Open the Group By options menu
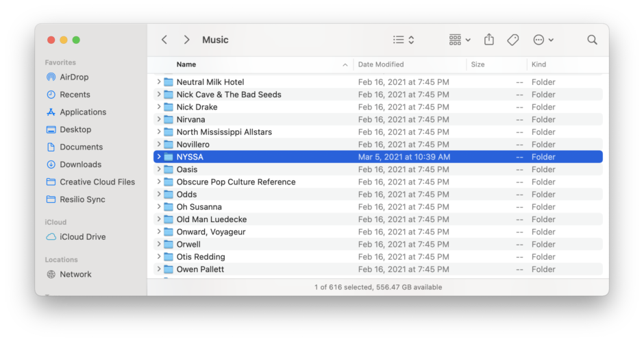644x342 pixels. point(460,40)
